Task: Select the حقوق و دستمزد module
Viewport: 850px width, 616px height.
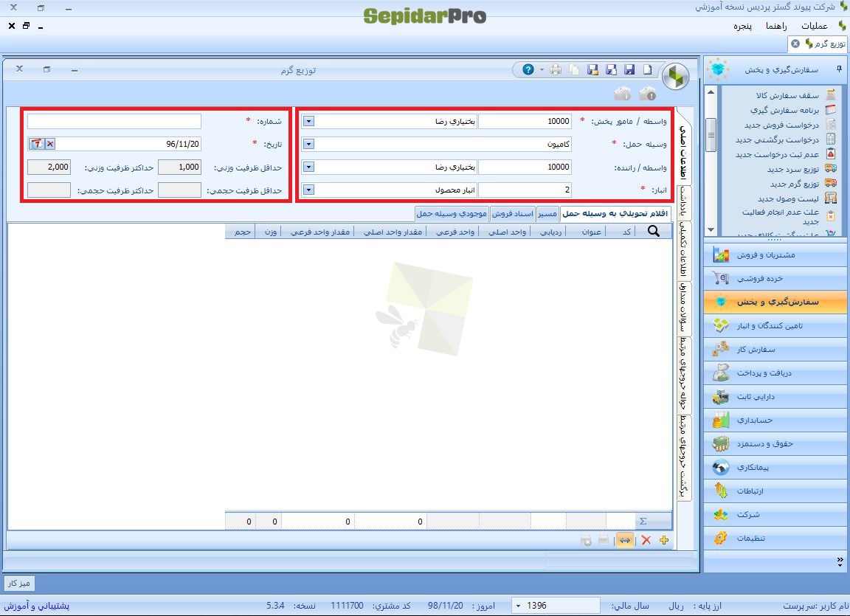Action: tap(775, 443)
